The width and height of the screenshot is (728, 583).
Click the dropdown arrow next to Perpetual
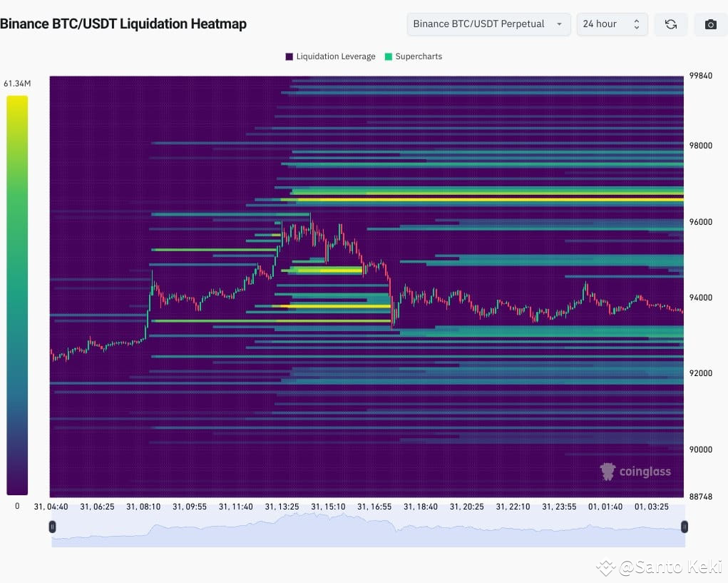560,24
